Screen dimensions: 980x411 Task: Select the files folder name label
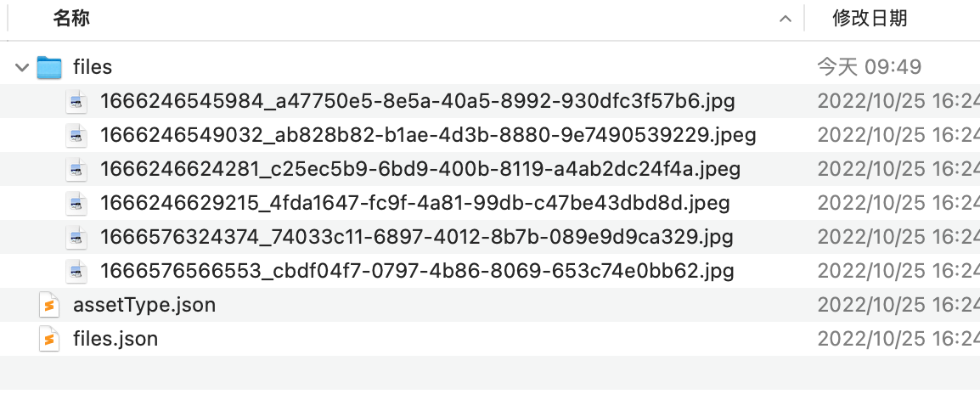[x=93, y=67]
